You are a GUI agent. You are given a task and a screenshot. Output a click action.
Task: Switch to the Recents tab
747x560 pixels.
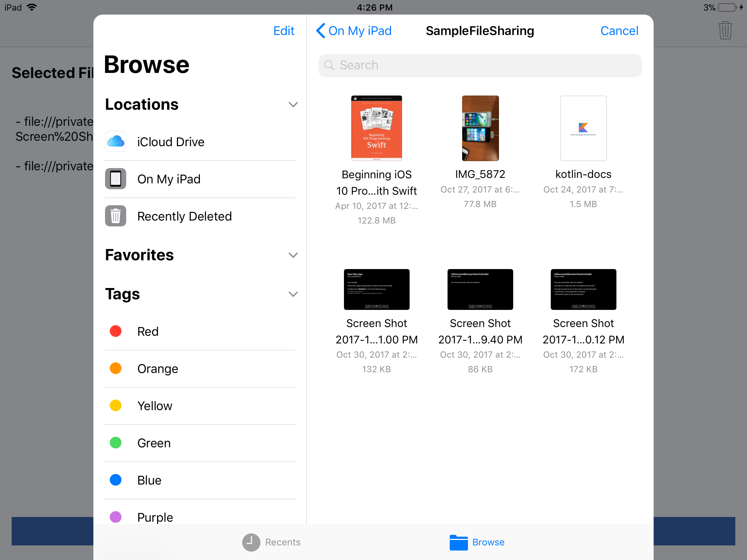pos(283,542)
